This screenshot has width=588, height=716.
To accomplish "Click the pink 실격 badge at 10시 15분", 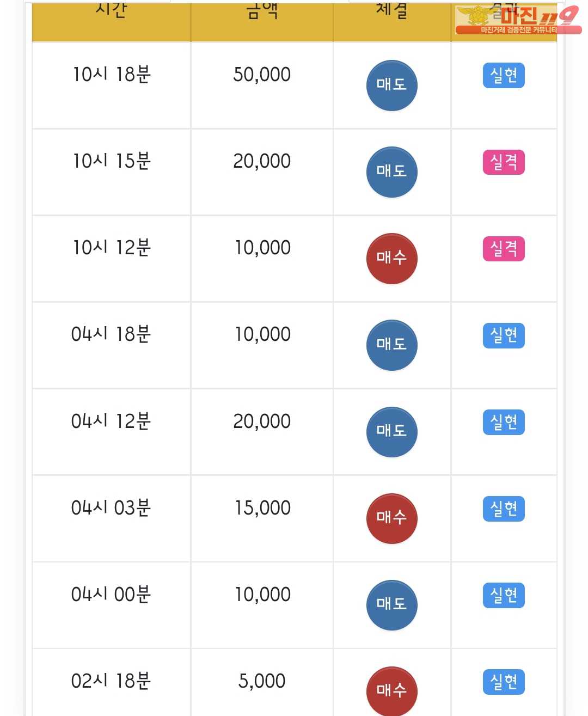I will (x=504, y=162).
